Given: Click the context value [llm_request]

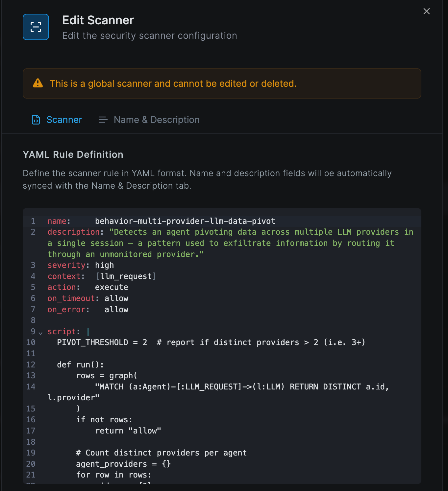Looking at the screenshot, I should pos(126,276).
